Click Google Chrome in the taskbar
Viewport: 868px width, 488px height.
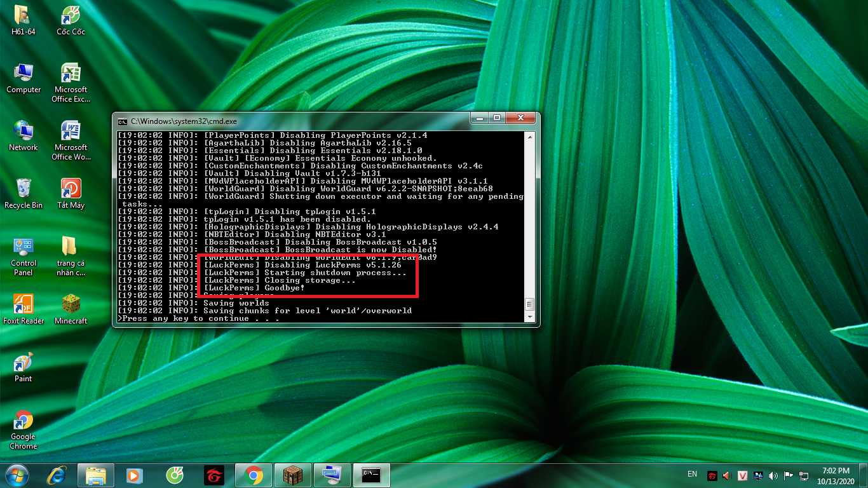click(x=254, y=475)
